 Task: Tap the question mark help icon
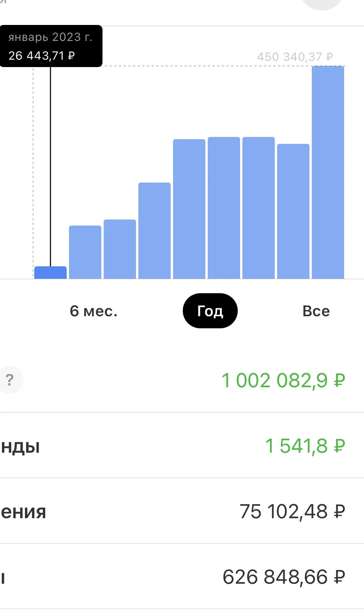10,379
